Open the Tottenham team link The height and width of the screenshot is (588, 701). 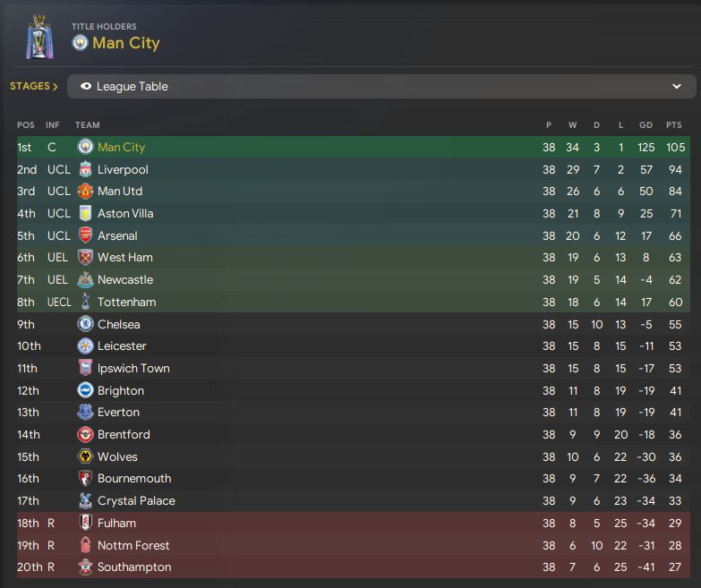click(126, 302)
